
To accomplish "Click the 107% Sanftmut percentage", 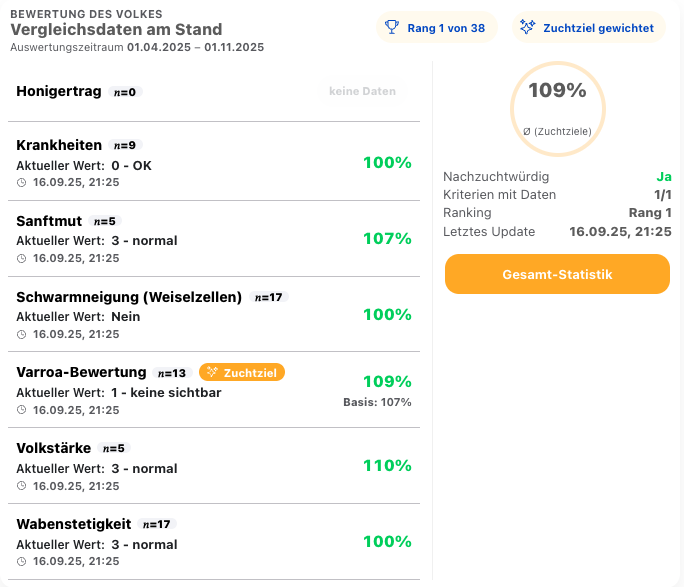I will click(387, 239).
